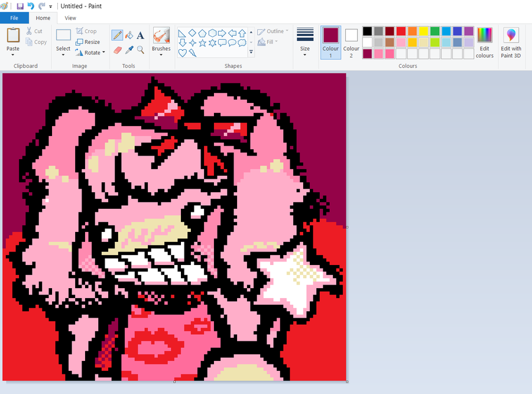532x394 pixels.
Task: Choose the four-point star shape
Action: (192, 43)
